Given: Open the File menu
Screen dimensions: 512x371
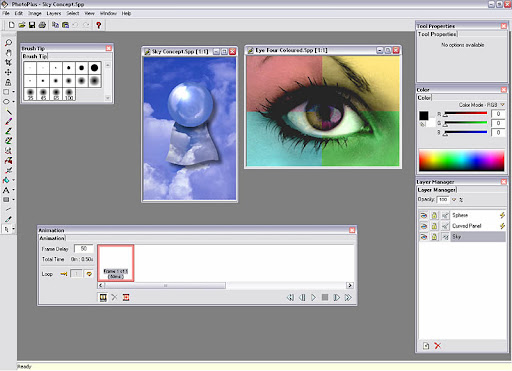Looking at the screenshot, I should [x=6, y=13].
